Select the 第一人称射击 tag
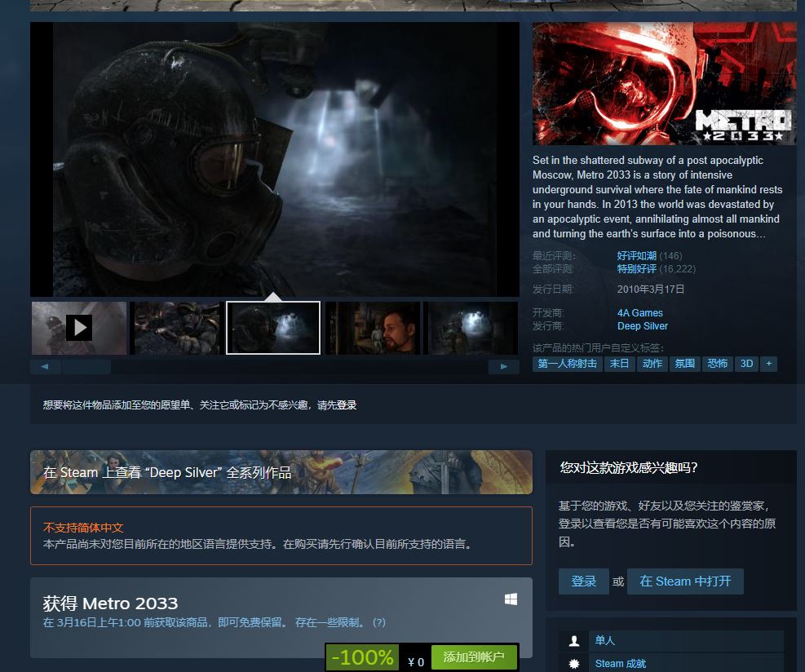 [567, 364]
